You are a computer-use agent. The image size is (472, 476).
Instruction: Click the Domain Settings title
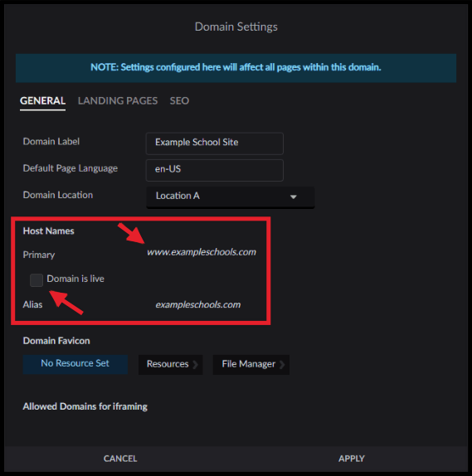tap(236, 27)
